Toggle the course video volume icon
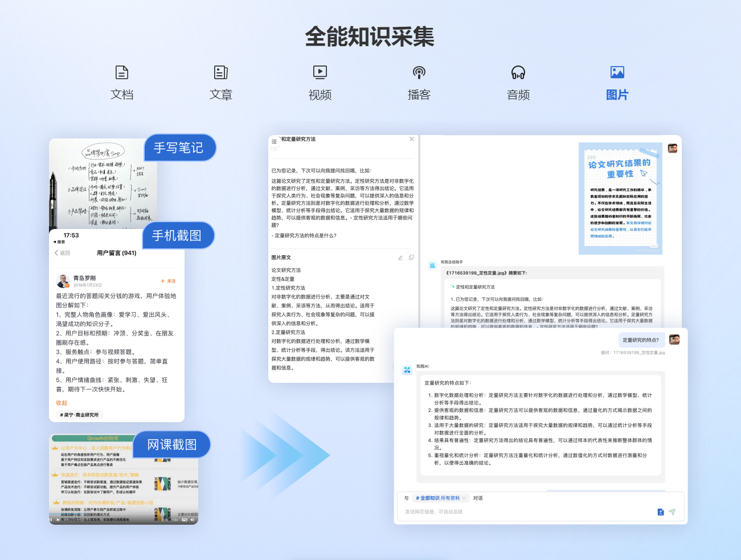The width and height of the screenshot is (741, 560). tap(193, 520)
